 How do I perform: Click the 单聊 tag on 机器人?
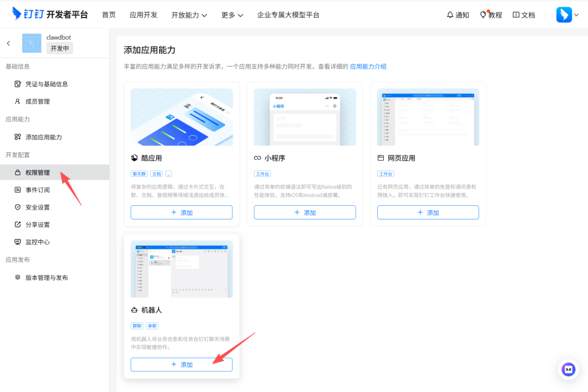152,326
